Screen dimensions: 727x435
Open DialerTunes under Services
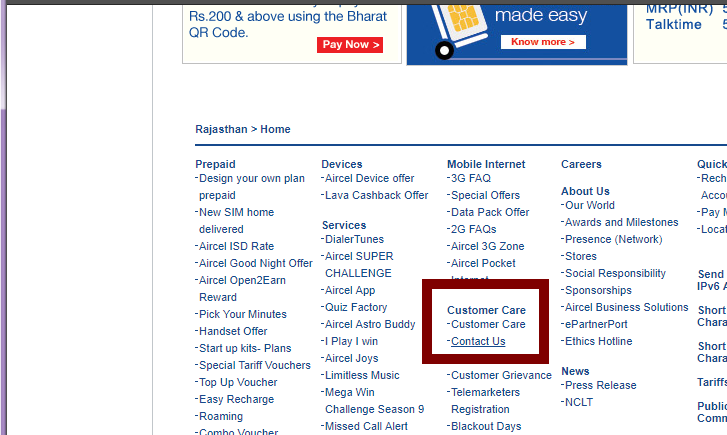click(x=354, y=239)
